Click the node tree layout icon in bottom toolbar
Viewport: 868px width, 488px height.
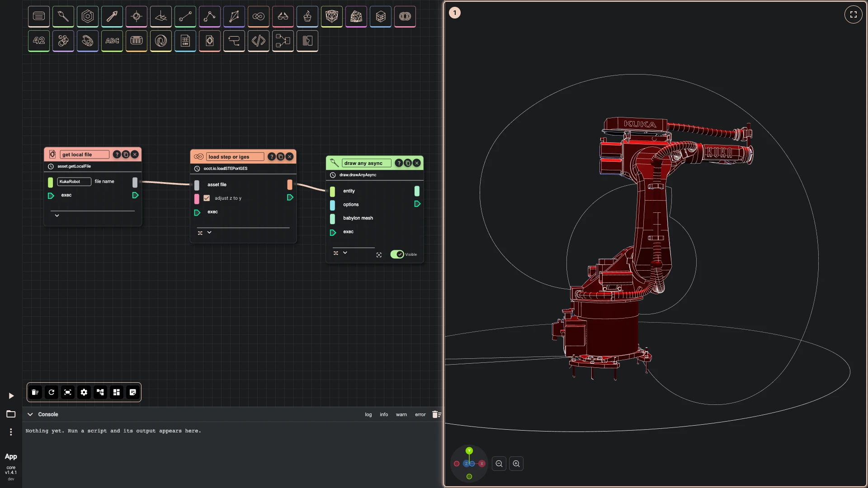[x=100, y=392]
